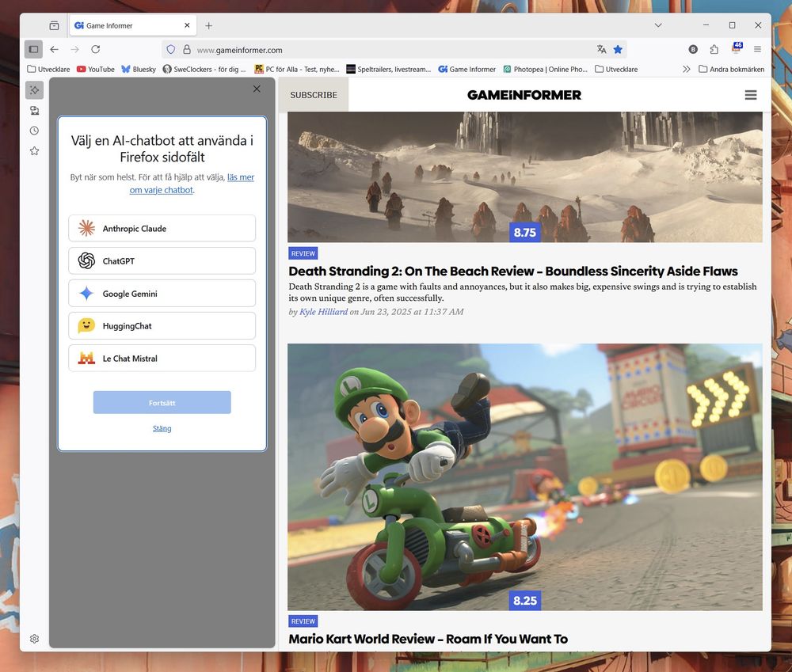
Task: Open the Firefox application menu
Action: [757, 50]
